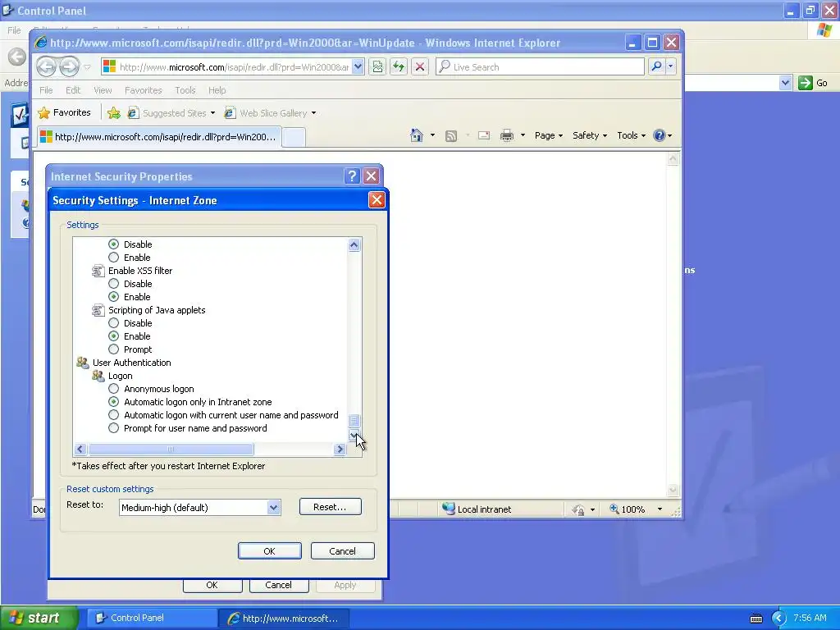
Task: Click the Read Mail icon
Action: (x=484, y=135)
